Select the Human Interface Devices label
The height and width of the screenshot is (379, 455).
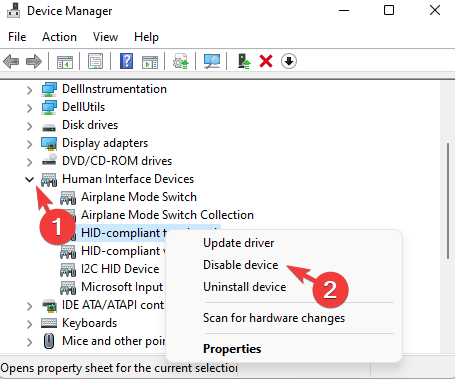128,179
